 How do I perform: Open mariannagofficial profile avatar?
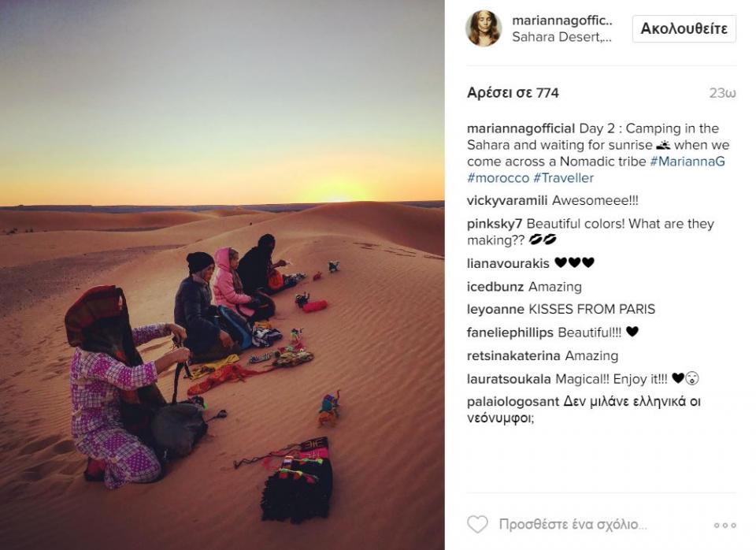(484, 28)
